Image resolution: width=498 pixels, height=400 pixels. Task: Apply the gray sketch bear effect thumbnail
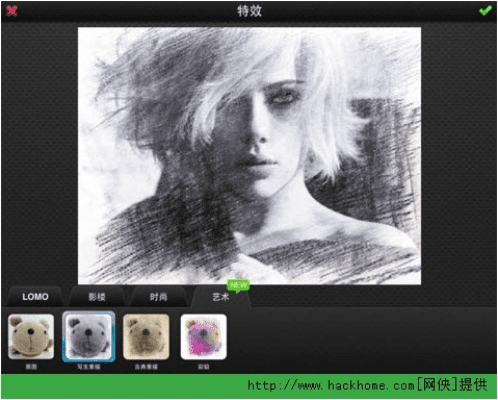(89, 337)
